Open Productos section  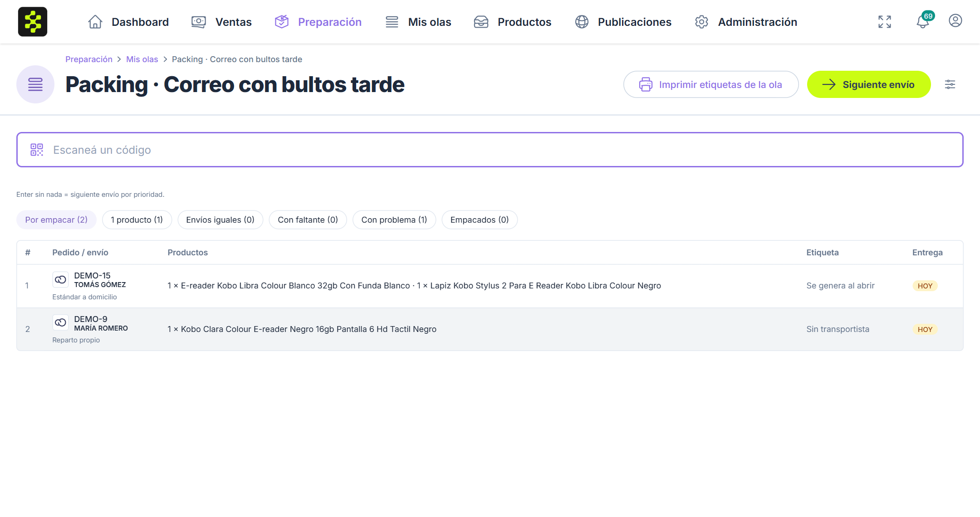[513, 22]
